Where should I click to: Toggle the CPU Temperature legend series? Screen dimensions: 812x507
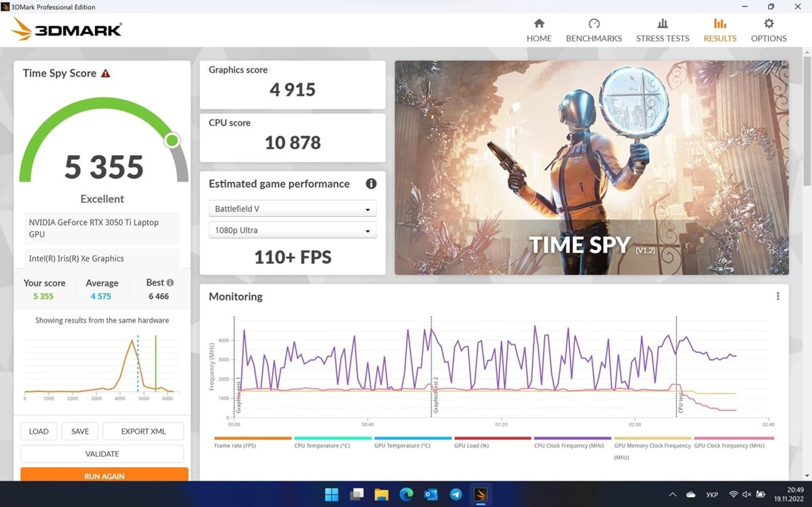332,442
